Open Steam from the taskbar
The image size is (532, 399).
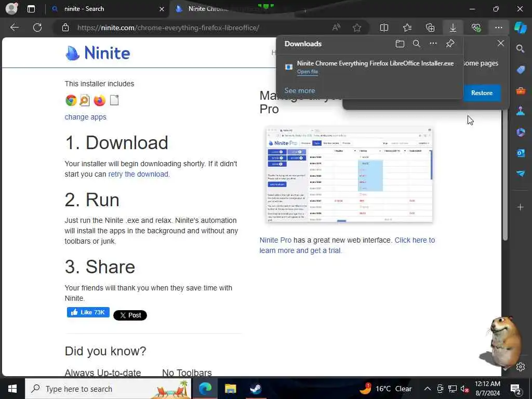point(256,389)
